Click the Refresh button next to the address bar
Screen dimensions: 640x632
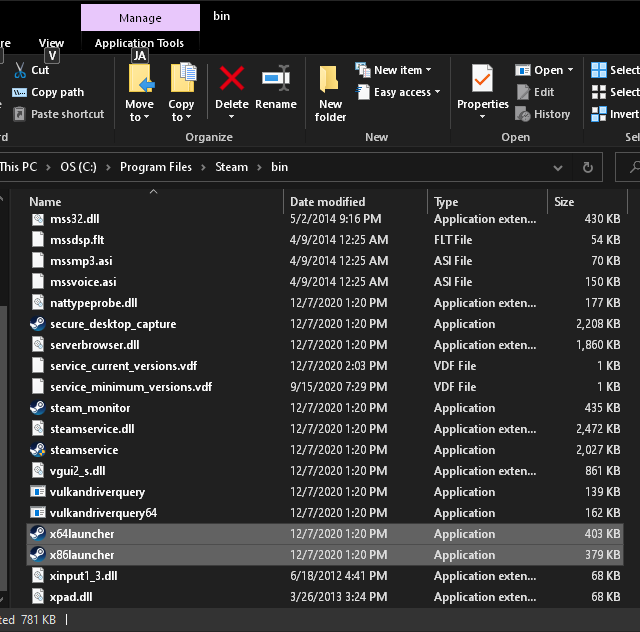[x=587, y=167]
